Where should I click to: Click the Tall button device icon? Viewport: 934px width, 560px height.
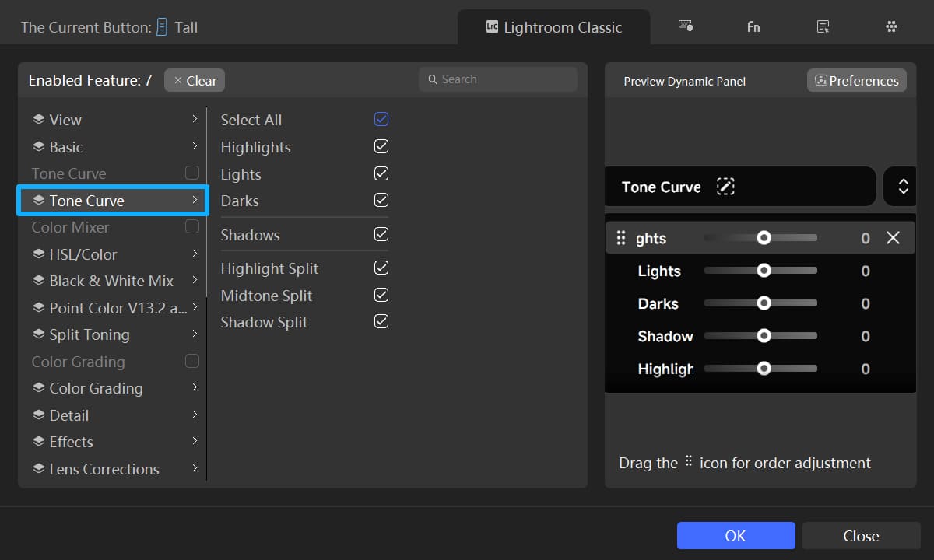click(x=162, y=27)
